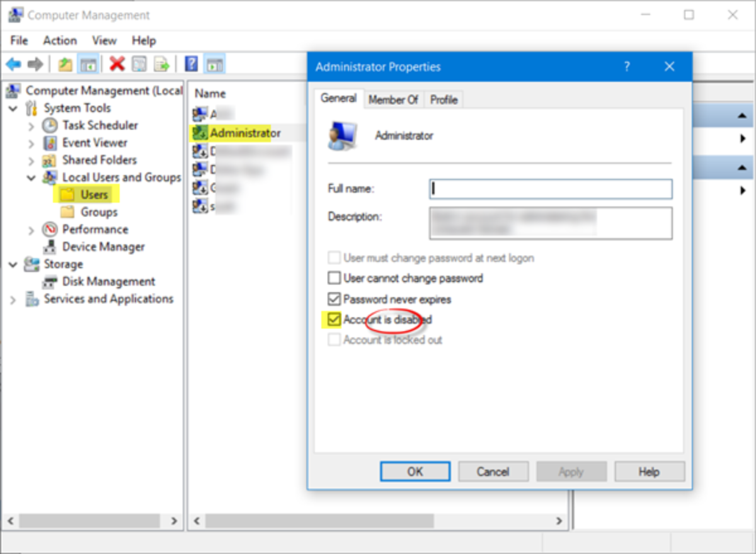Click the grey forward arrow toolbar icon

click(x=35, y=64)
